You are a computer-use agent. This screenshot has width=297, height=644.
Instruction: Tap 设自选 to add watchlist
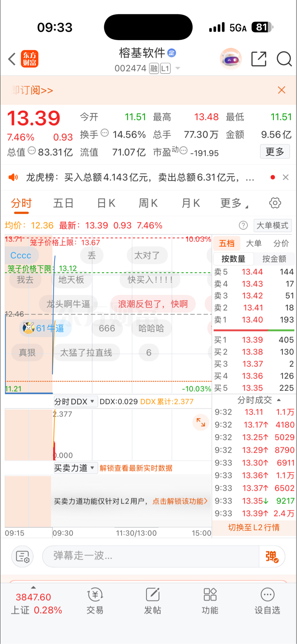click(x=267, y=601)
